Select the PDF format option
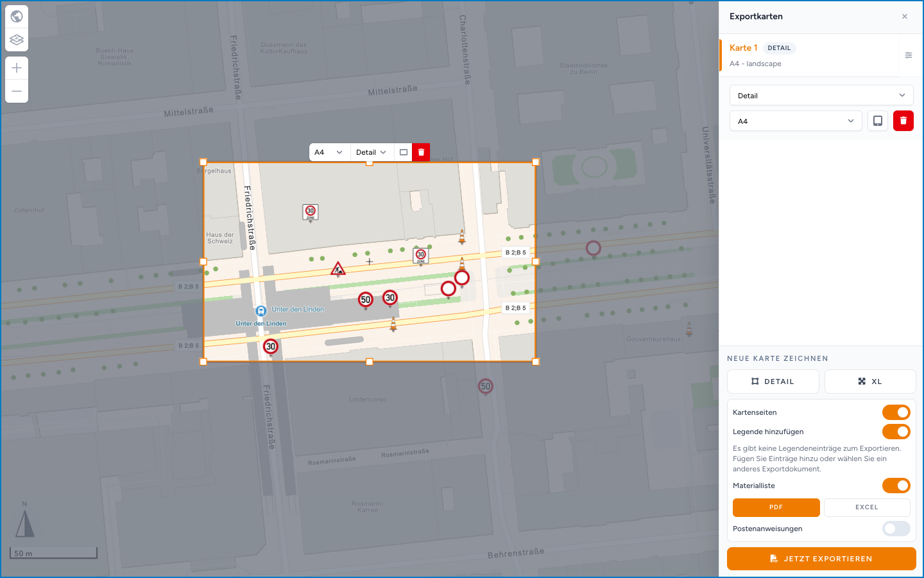The height and width of the screenshot is (578, 924). [776, 507]
